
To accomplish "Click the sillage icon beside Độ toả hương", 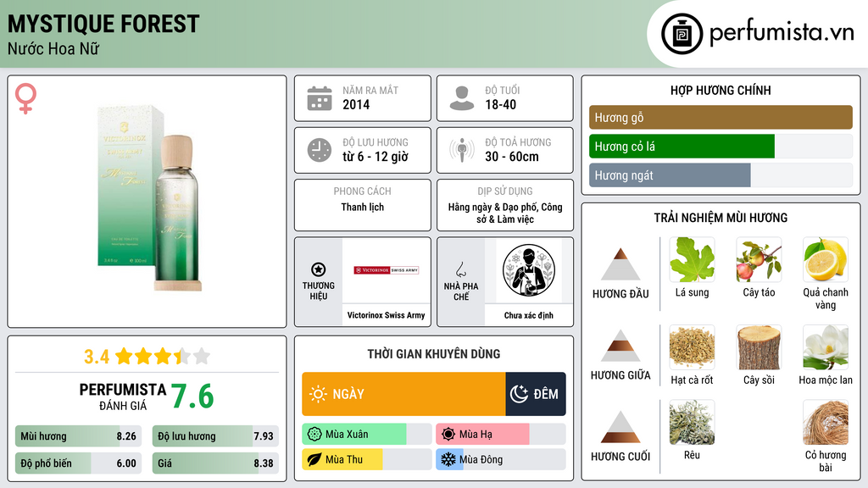I will click(462, 150).
